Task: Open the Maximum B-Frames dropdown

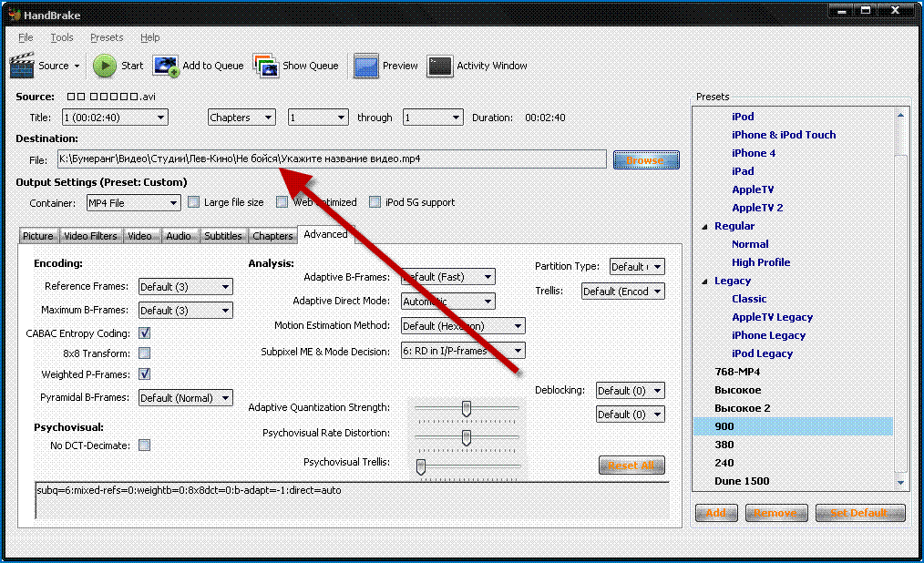Action: (186, 311)
